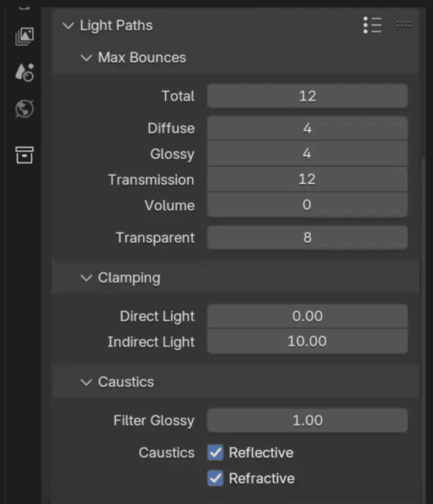Open the Light Paths presets list icon
433x504 pixels.
pos(372,25)
